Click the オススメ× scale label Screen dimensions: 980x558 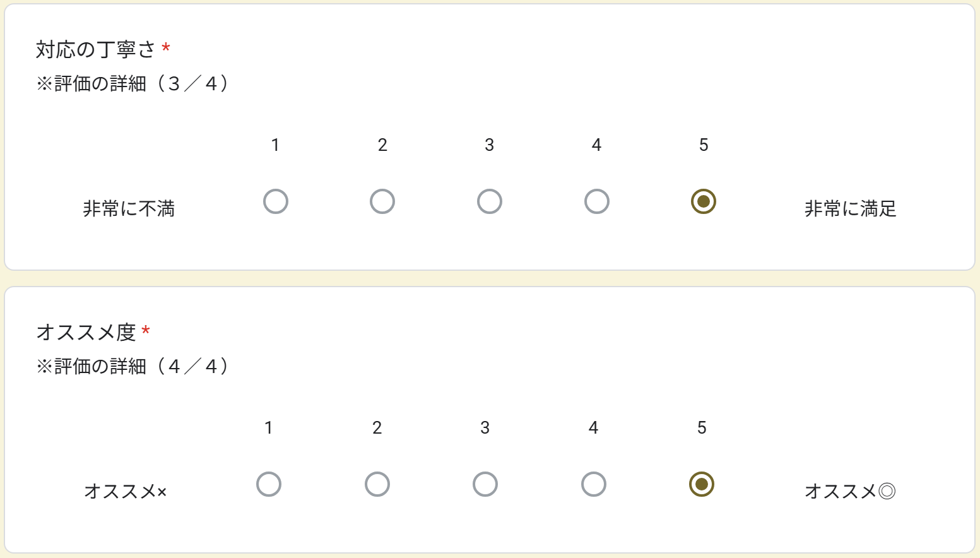[126, 492]
